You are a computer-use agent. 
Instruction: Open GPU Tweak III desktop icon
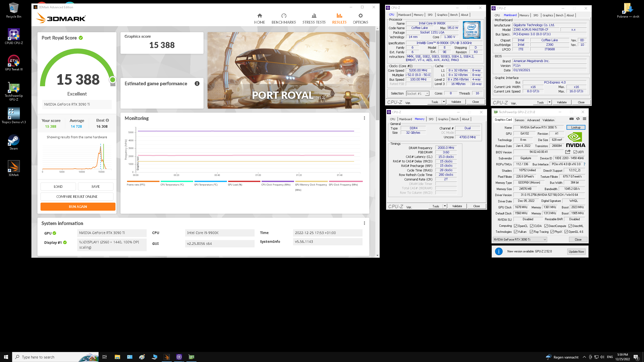(14, 63)
